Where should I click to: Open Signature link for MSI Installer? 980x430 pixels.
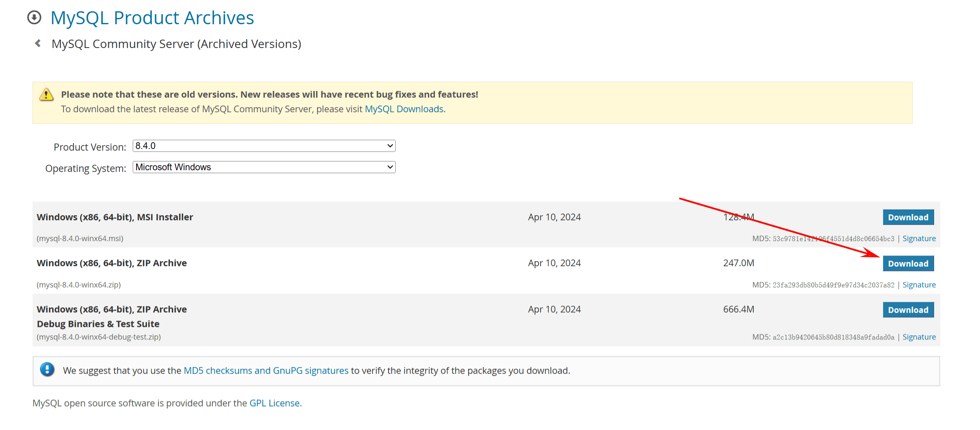[919, 239]
